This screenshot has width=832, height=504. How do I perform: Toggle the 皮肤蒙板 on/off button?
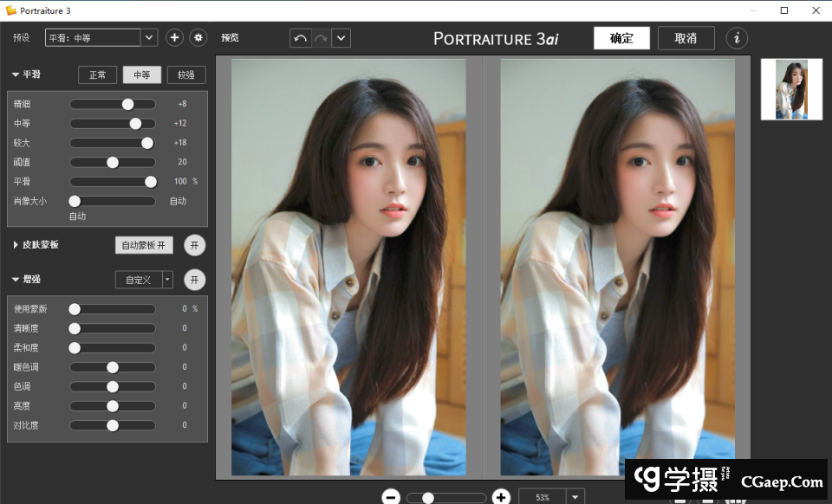(x=195, y=245)
